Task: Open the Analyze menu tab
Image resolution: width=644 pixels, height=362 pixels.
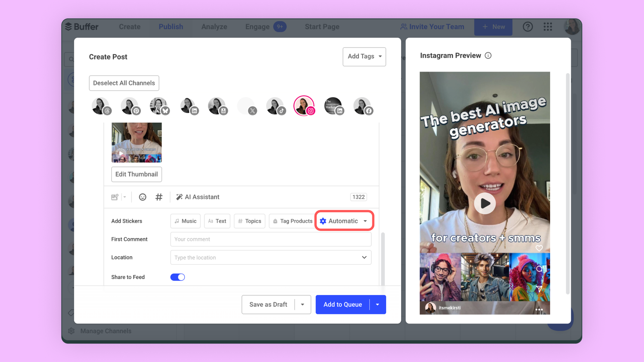Action: click(x=214, y=26)
